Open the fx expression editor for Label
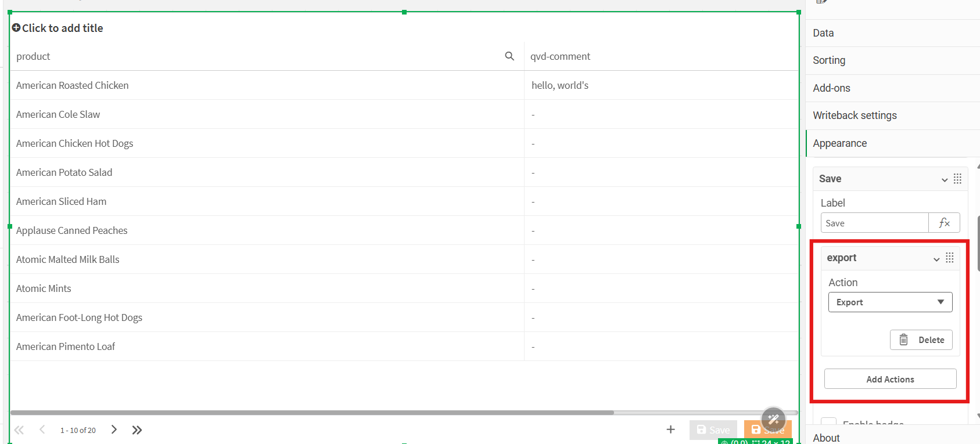The height and width of the screenshot is (444, 980). [944, 223]
